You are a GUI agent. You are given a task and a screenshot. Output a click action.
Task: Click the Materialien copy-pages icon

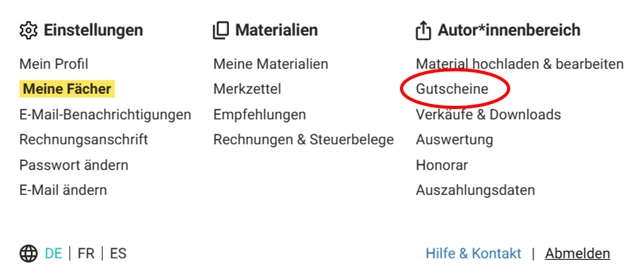(221, 31)
